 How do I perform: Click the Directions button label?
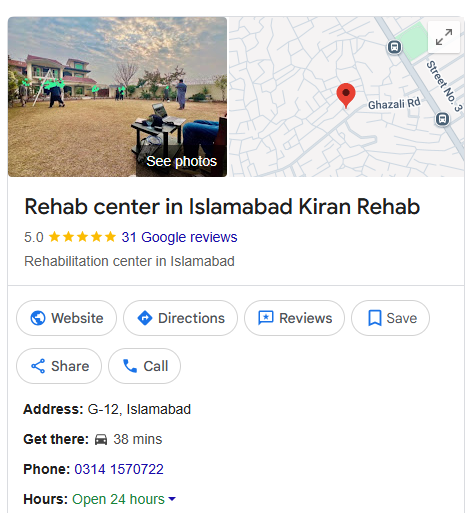[191, 318]
